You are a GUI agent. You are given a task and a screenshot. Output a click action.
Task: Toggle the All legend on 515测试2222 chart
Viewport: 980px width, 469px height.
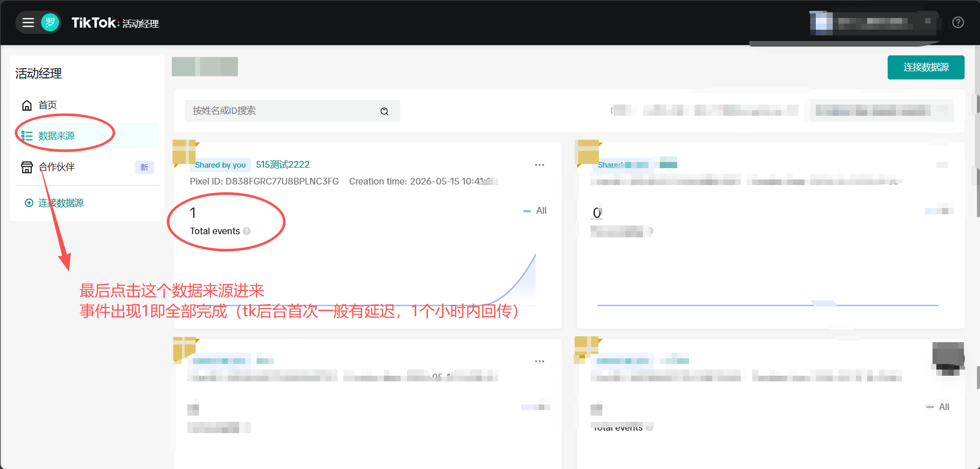click(x=535, y=211)
